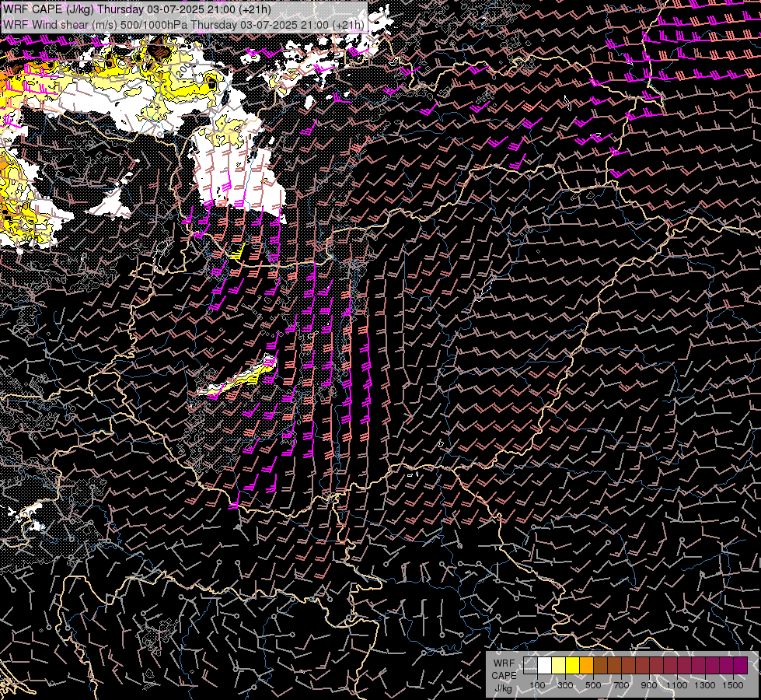Select the bright yellow legend swatch
Viewport: 761px width, 700px height.
coord(573,666)
